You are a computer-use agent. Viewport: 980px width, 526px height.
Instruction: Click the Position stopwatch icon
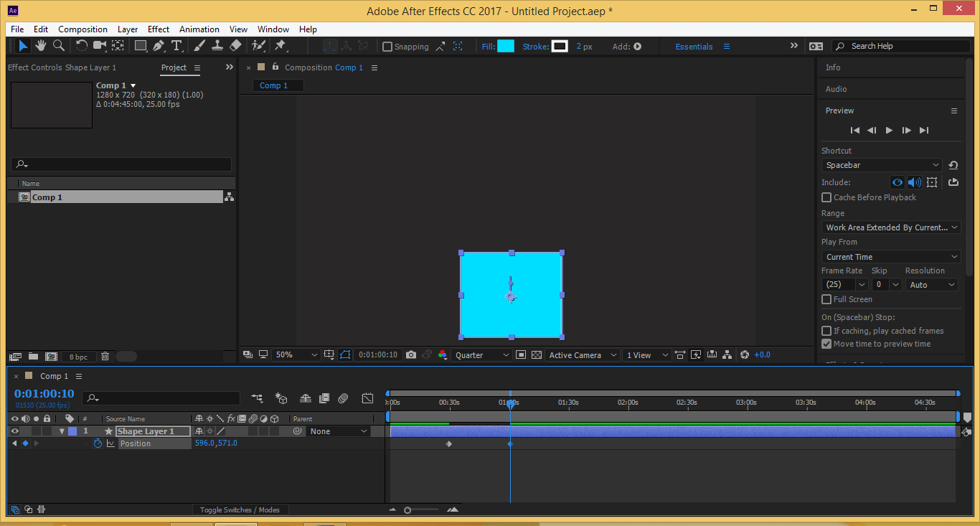[x=98, y=443]
